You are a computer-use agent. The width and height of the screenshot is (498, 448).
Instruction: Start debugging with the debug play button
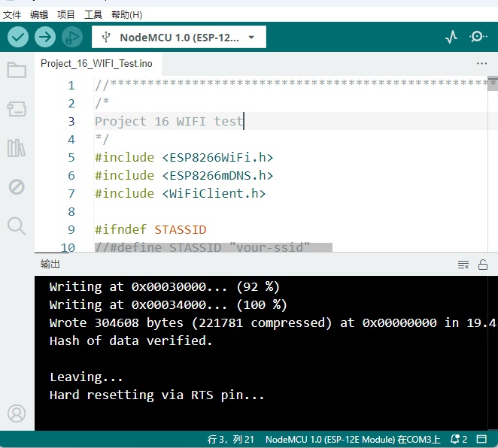pyautogui.click(x=72, y=37)
